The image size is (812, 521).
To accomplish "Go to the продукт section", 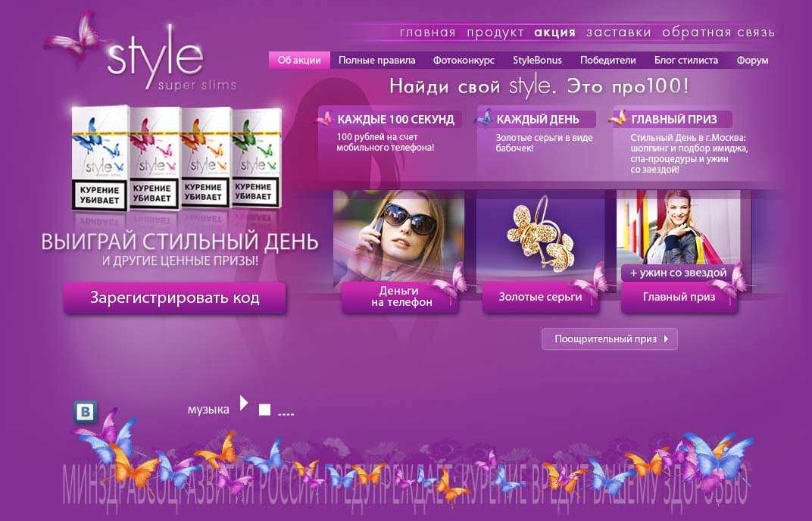I will coord(495,32).
